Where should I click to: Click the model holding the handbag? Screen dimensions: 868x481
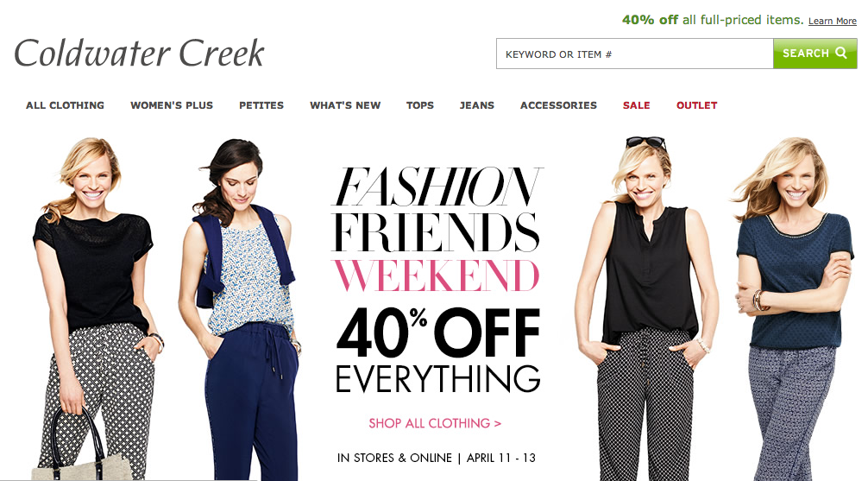click(x=97, y=309)
